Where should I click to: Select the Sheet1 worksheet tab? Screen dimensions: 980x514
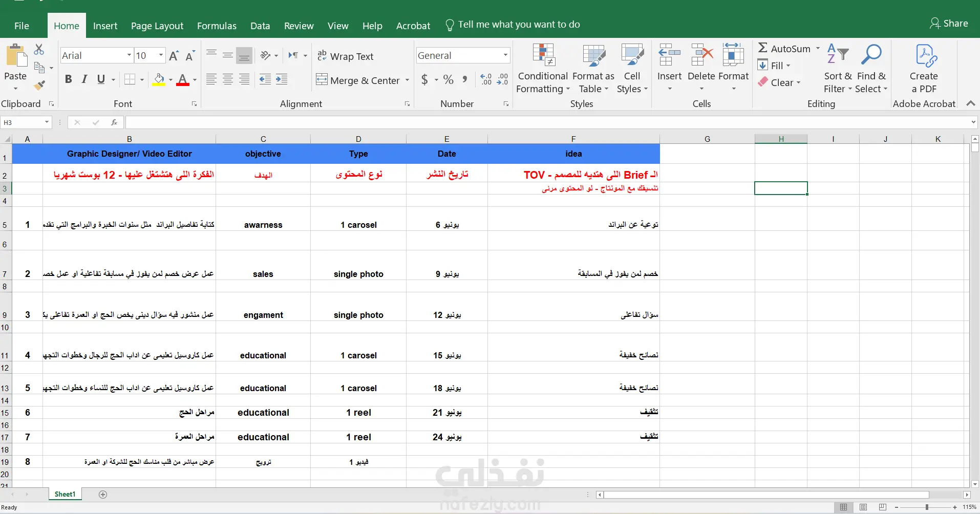(65, 495)
